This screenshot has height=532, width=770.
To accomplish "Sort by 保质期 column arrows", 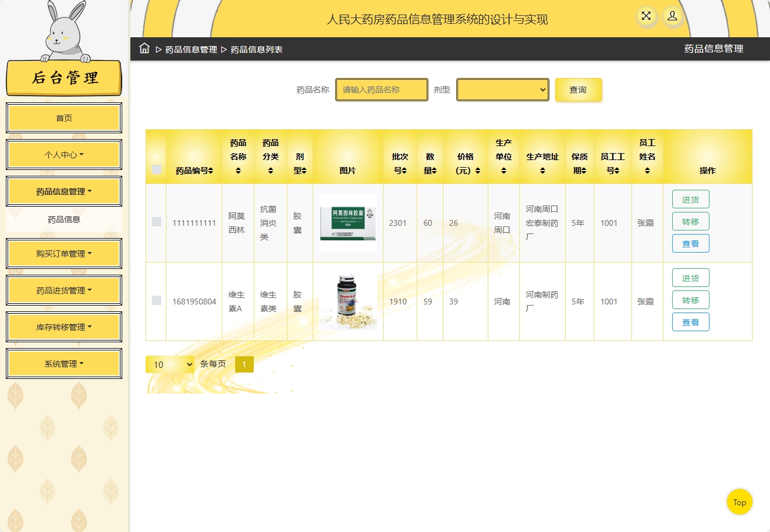I will tap(583, 171).
